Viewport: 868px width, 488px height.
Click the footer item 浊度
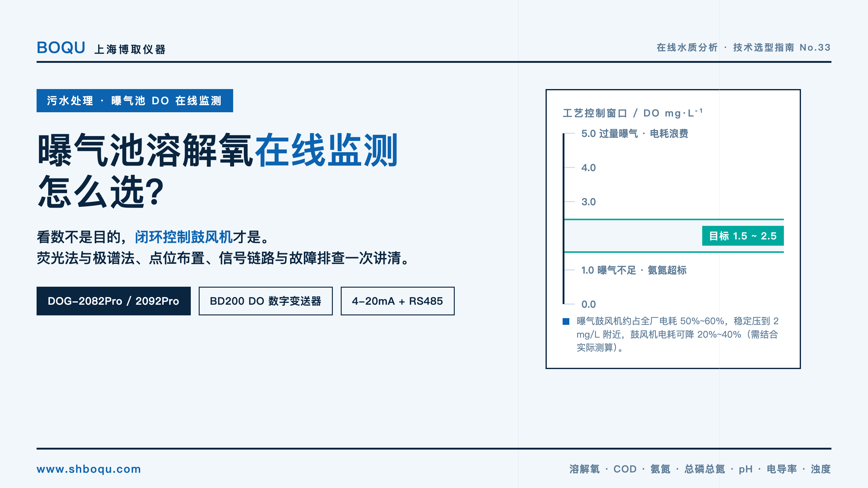[x=820, y=469]
